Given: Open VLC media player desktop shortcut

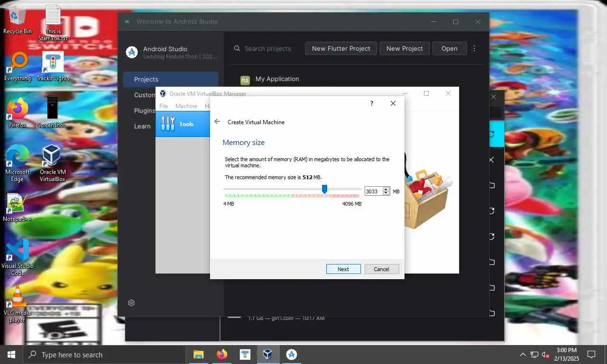Looking at the screenshot, I should (x=18, y=304).
